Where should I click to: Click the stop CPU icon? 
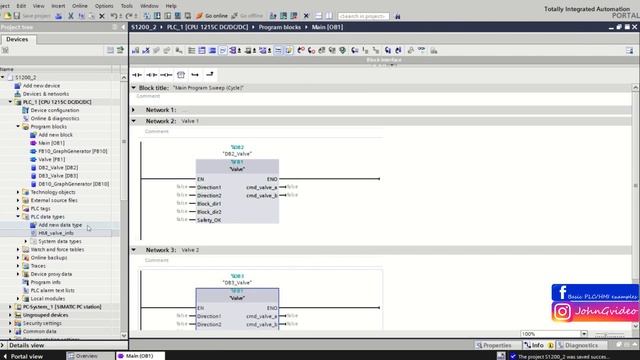click(x=294, y=16)
